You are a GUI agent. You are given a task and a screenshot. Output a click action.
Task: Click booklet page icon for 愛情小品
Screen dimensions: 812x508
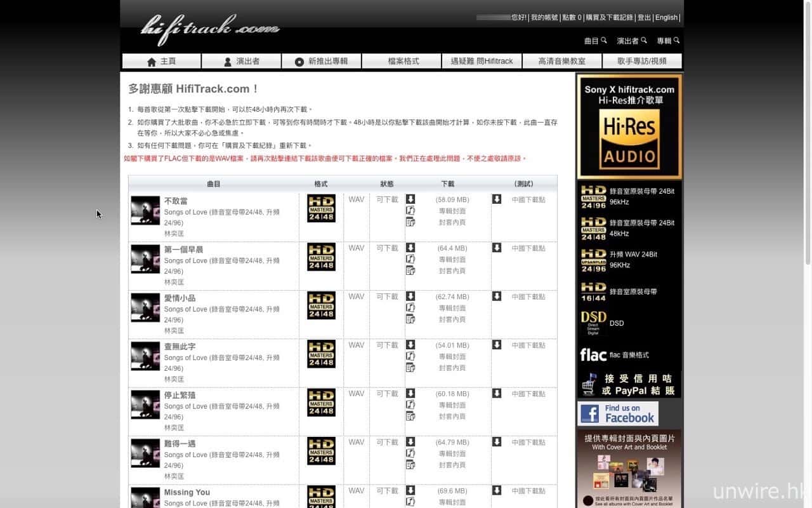tap(410, 319)
